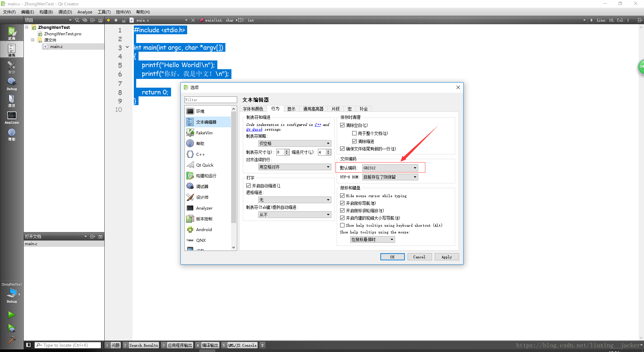Open the 文件(F) menu
This screenshot has height=352, width=644.
tap(9, 12)
